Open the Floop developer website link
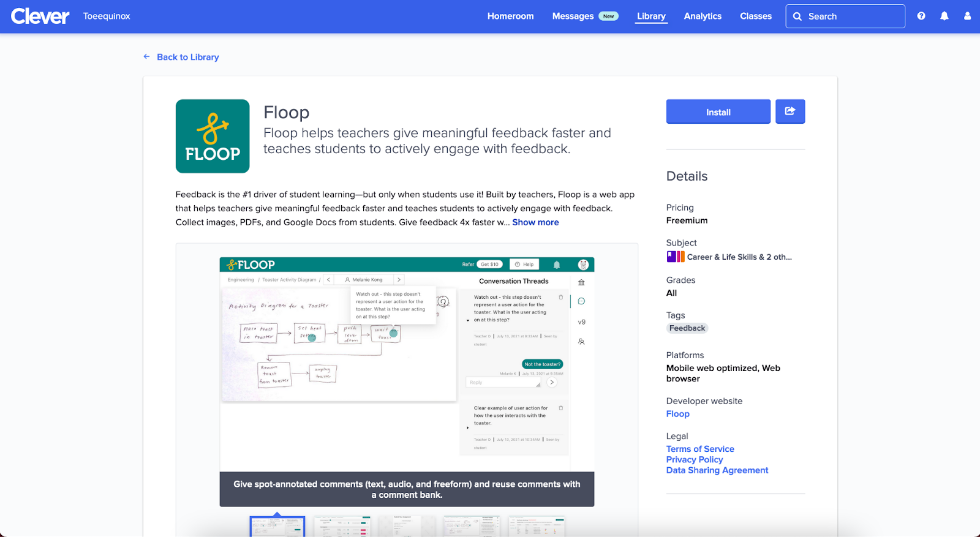This screenshot has height=537, width=980. click(x=677, y=414)
